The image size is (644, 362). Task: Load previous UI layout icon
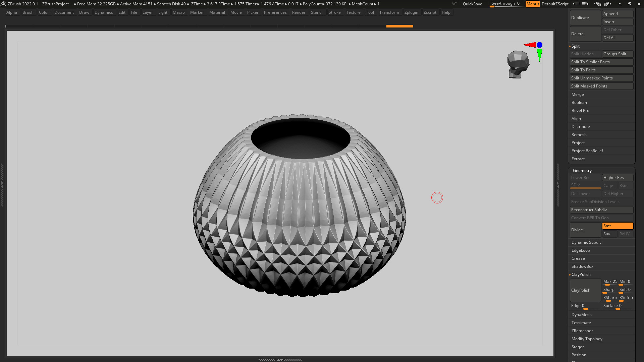(597, 4)
